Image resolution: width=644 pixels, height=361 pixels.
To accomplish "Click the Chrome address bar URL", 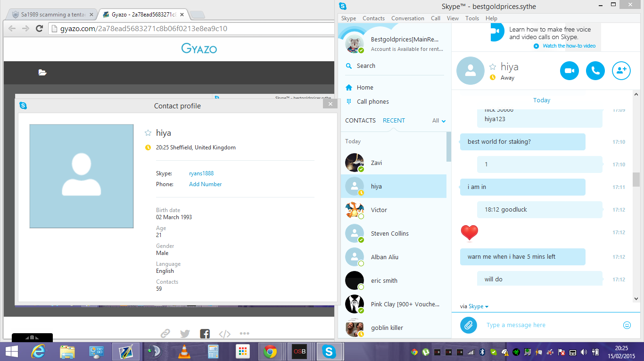I will pos(144,28).
